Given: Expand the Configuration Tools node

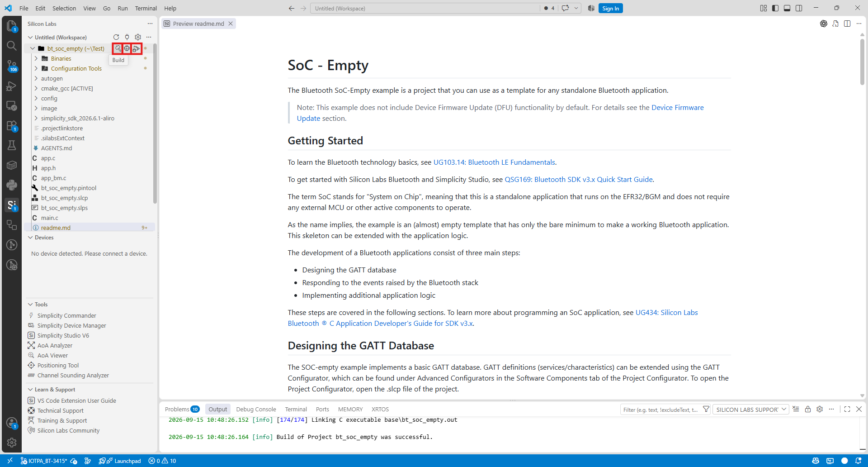Looking at the screenshot, I should [x=36, y=68].
